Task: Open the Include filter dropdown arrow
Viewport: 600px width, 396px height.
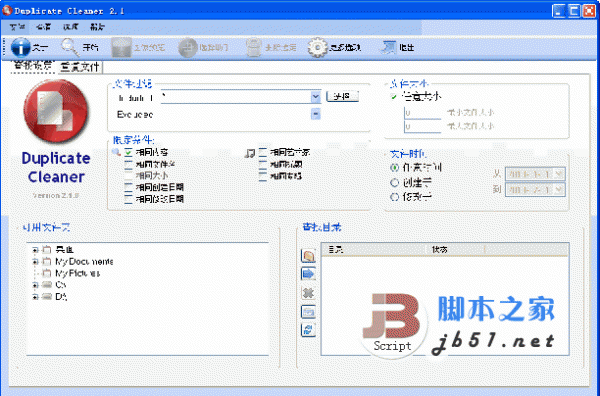Action: click(x=316, y=97)
